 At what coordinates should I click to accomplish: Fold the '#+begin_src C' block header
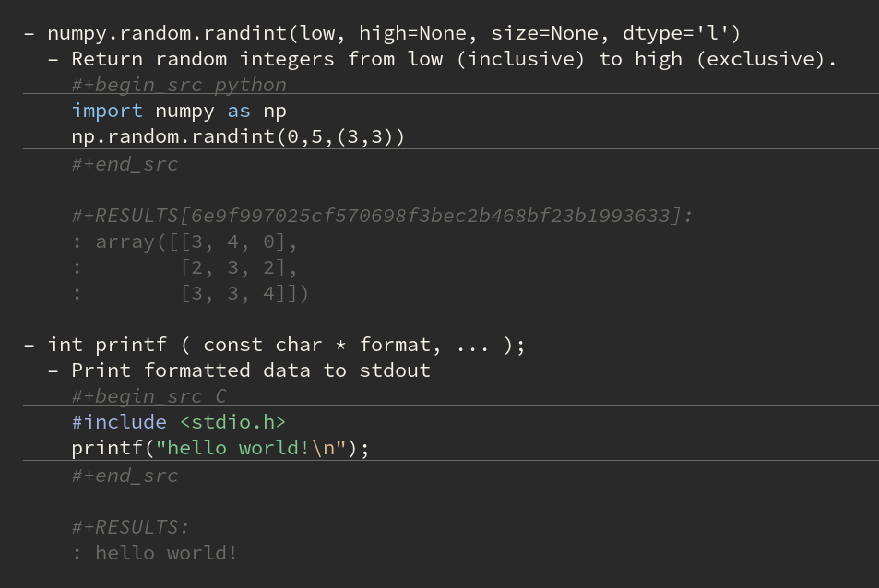coord(148,396)
